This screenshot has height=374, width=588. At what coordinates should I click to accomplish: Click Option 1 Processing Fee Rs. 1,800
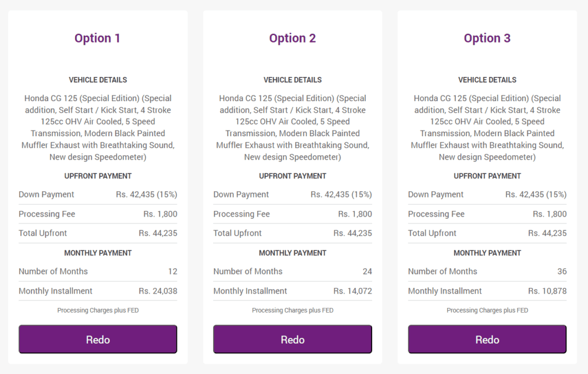click(x=160, y=214)
